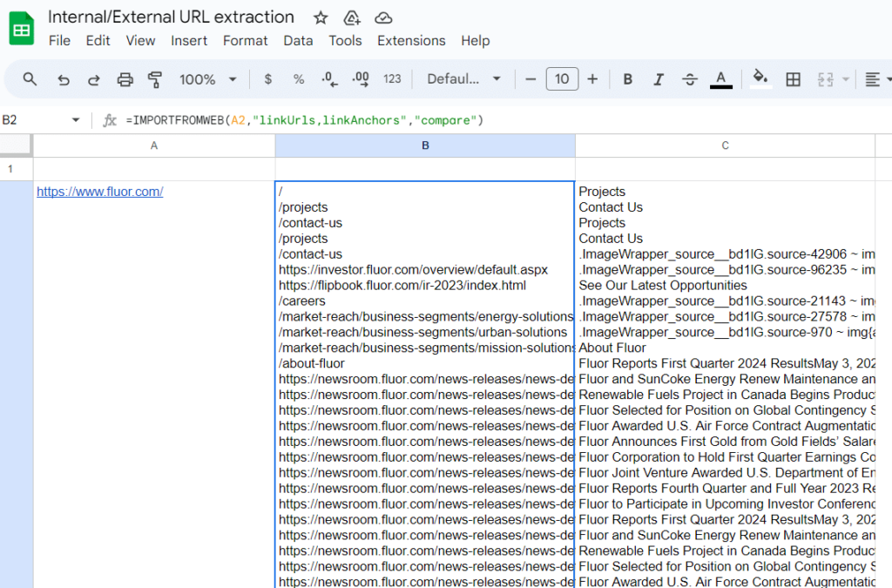This screenshot has height=588, width=892.
Task: Open the Extensions menu
Action: [x=411, y=41]
